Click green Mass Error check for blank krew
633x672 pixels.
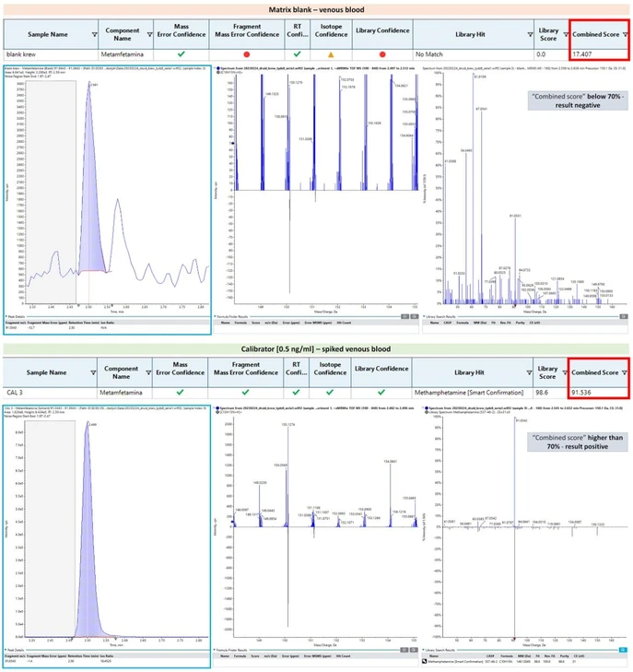pos(182,54)
